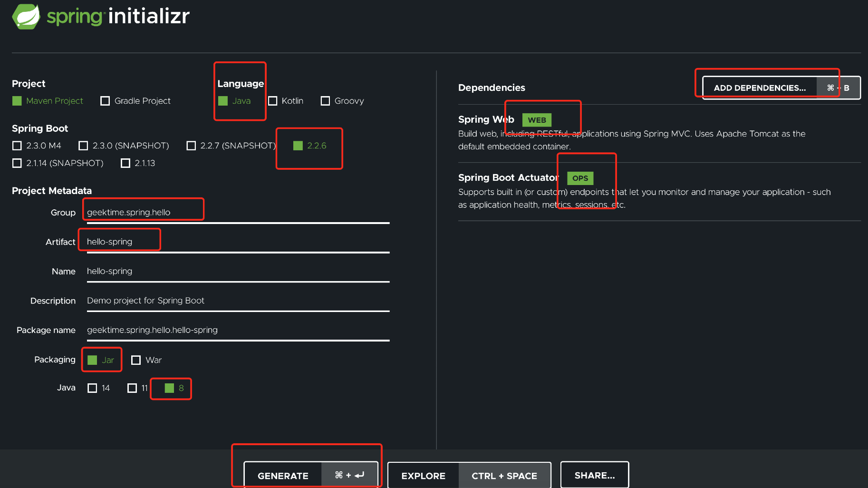
Task: Choose Kotlin as the language
Action: point(286,101)
